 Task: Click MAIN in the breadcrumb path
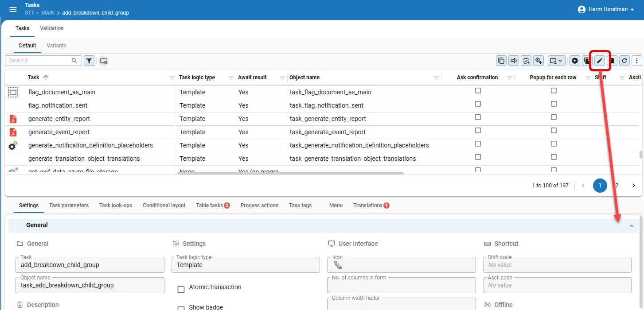[x=47, y=13]
